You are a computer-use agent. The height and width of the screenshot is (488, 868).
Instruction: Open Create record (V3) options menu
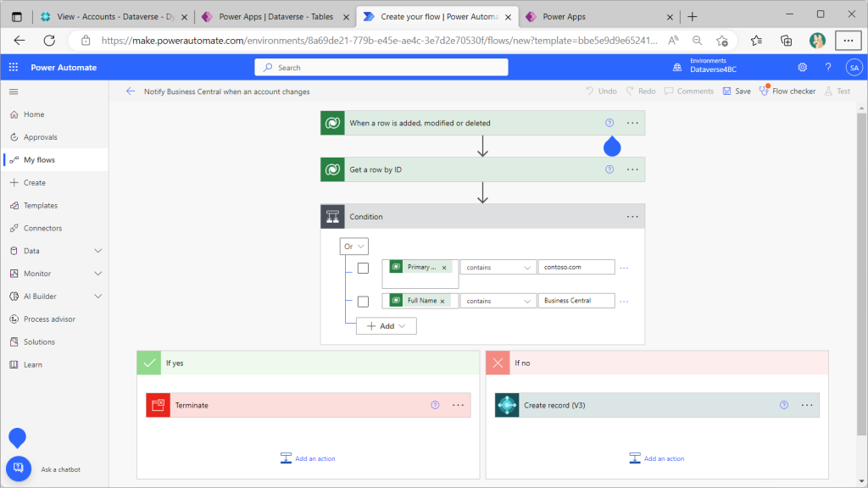click(x=807, y=405)
